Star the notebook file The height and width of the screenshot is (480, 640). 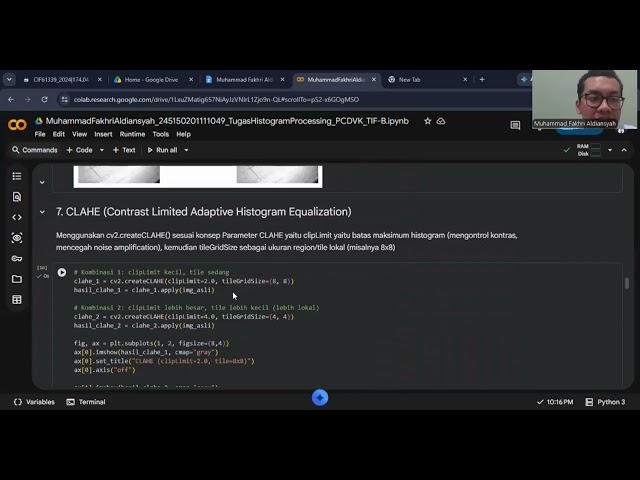click(x=427, y=121)
